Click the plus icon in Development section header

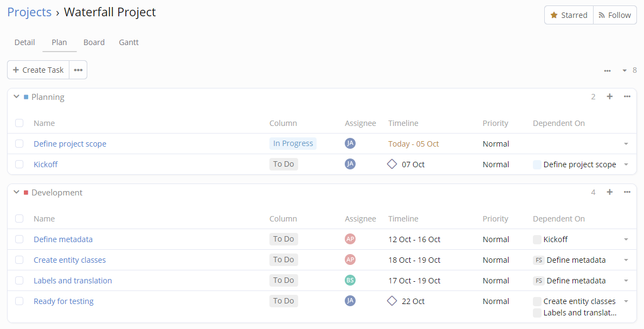point(609,192)
